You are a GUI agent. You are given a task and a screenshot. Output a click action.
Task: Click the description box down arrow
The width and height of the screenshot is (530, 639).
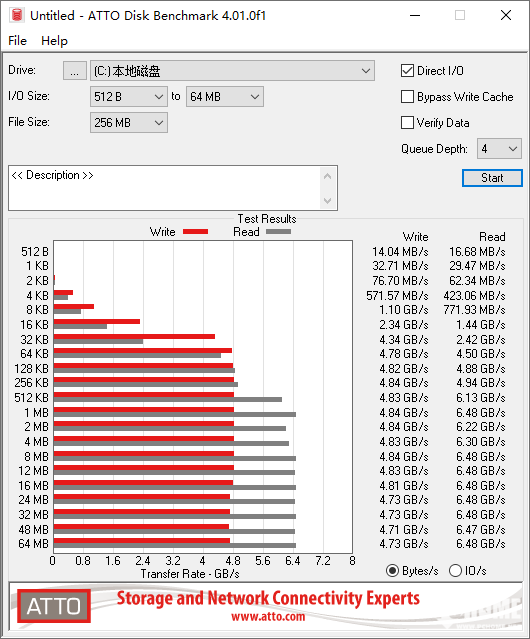[x=327, y=200]
